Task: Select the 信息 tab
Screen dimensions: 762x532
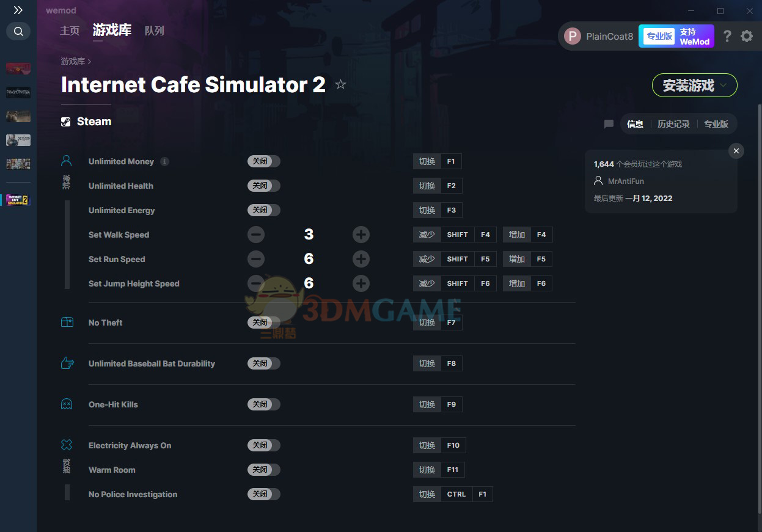Action: (x=635, y=124)
